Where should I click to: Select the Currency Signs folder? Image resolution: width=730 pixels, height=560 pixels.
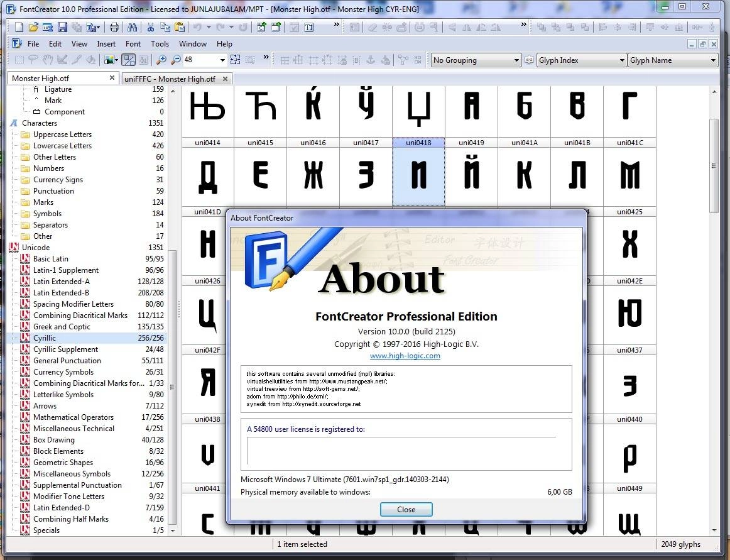[x=58, y=180]
